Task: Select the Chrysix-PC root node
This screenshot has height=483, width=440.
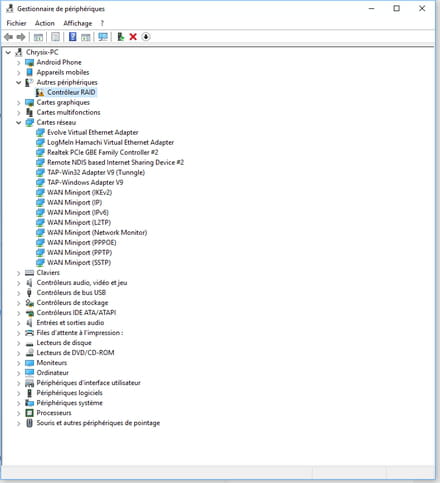Action: click(42, 52)
